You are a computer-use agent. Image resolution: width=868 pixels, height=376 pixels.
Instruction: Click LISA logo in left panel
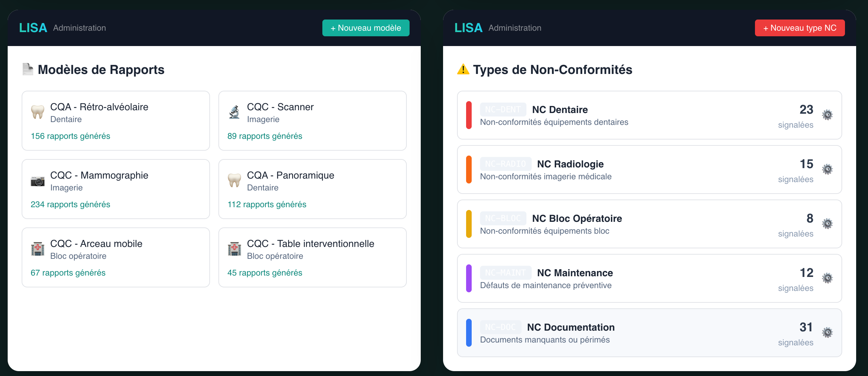(x=33, y=28)
